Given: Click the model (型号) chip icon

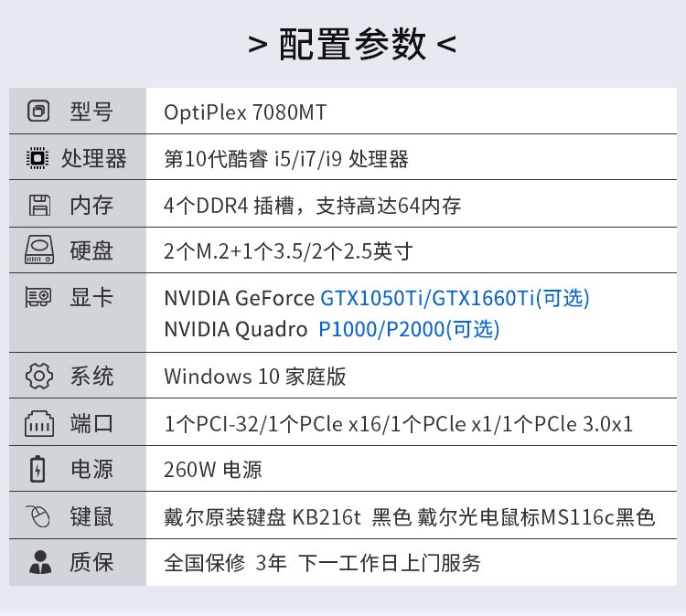Looking at the screenshot, I should tap(38, 112).
